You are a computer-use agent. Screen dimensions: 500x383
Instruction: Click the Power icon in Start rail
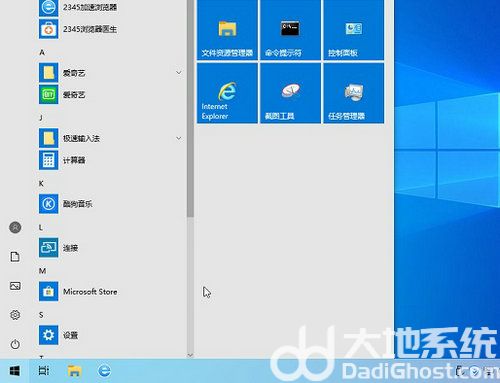[x=15, y=344]
